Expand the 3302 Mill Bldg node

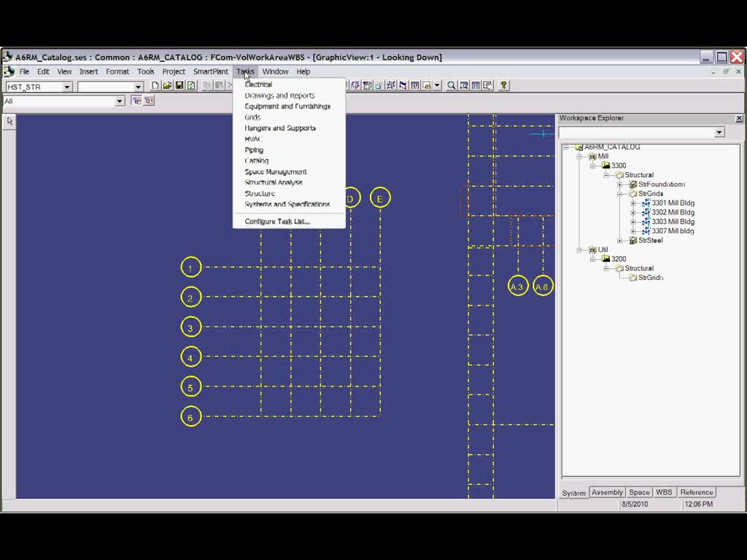point(633,212)
